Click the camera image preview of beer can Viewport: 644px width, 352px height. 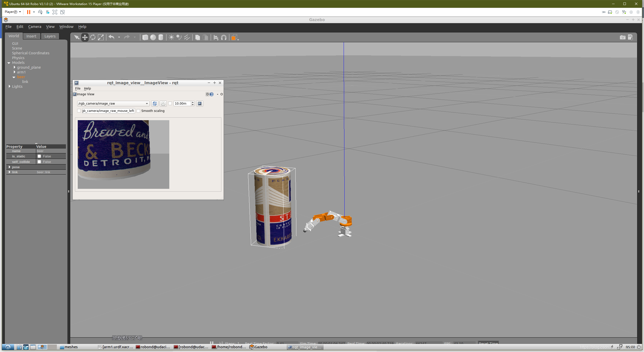coord(124,154)
